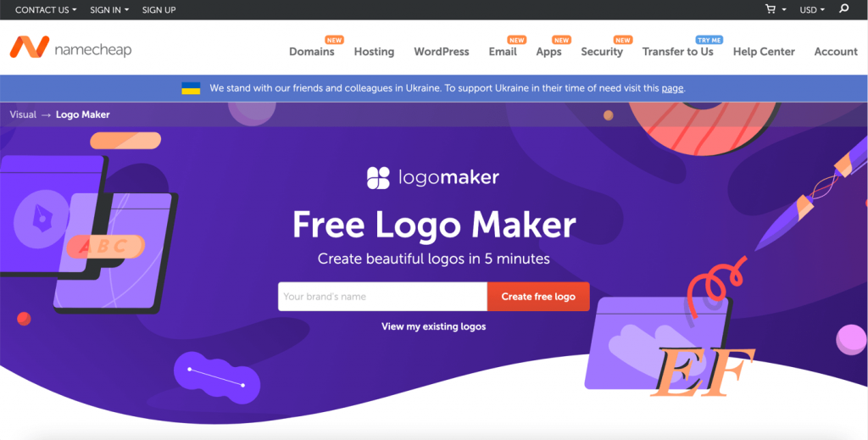The image size is (868, 440).
Task: Open the USD currency dropdown
Action: pos(812,10)
